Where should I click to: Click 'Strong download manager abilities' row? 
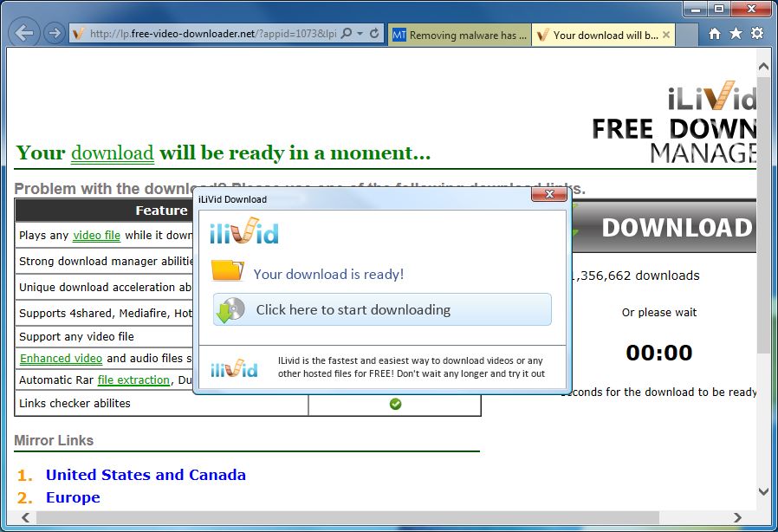(x=104, y=261)
